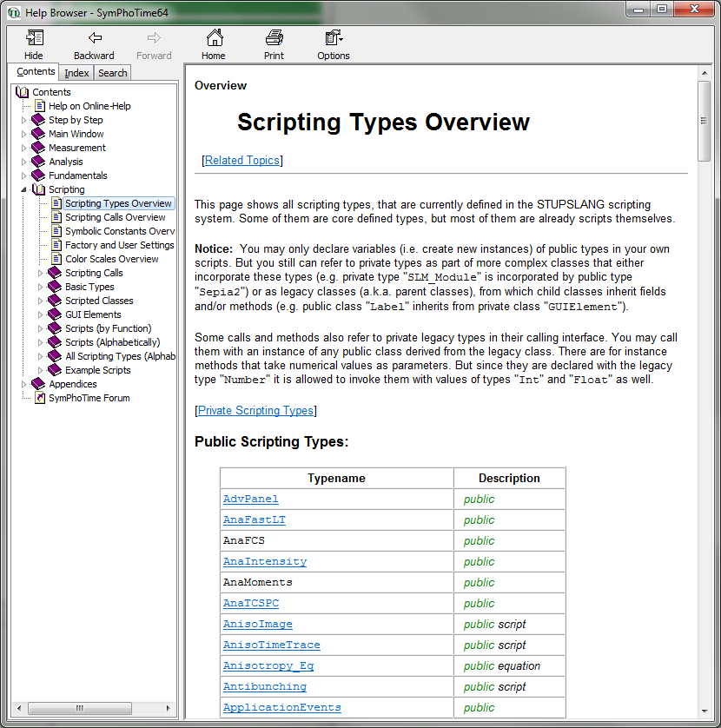The height and width of the screenshot is (728, 721).
Task: Expand the GUI Elements subfolder
Action: click(x=40, y=314)
